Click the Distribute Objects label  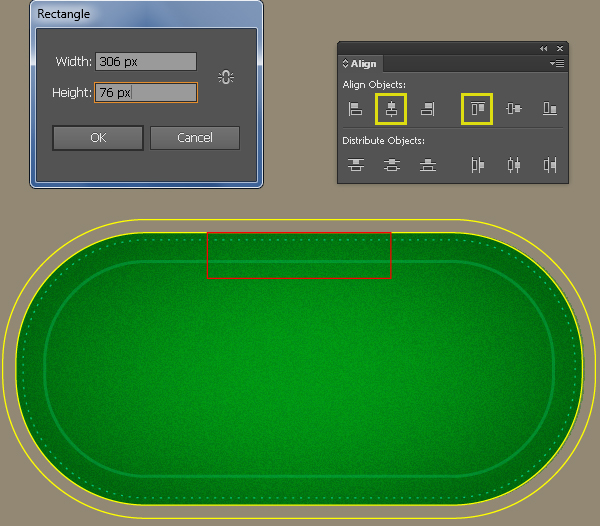(x=383, y=141)
